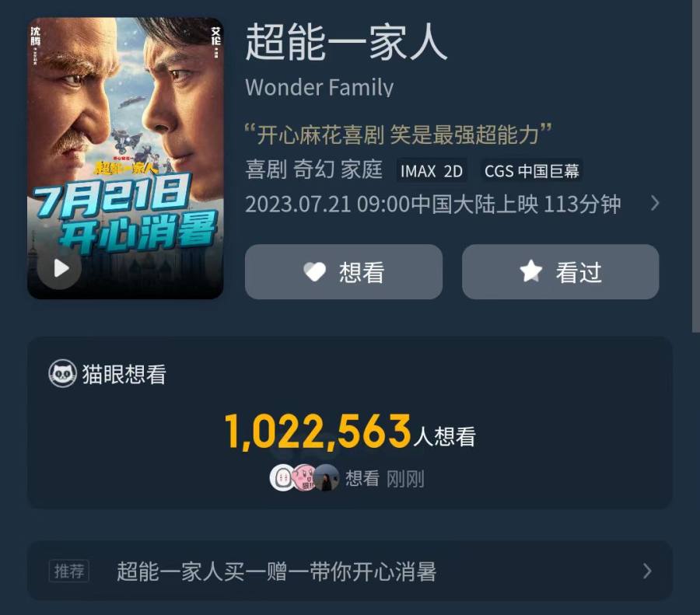Open the 超能一家人 movie poster
Viewport: 700px width, 615px height.
125,158
